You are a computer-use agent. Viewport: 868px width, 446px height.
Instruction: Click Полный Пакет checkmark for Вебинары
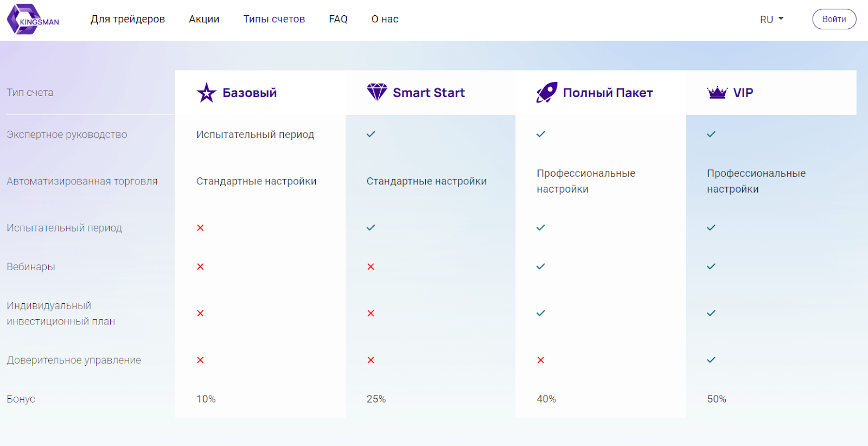click(x=541, y=266)
